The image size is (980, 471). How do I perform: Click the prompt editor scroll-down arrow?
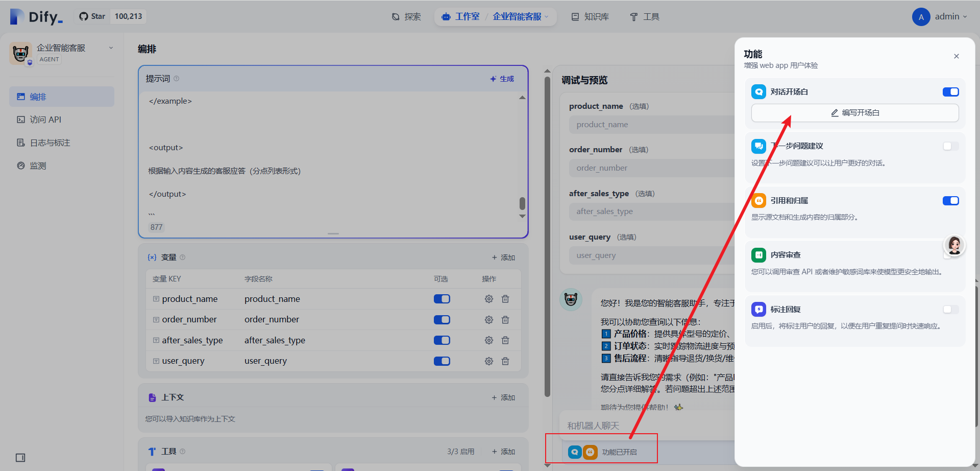(x=522, y=216)
